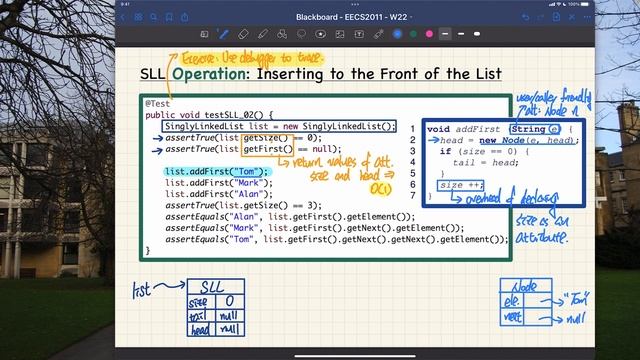Tap the assertEquals("Alan", ...) line
640x360 pixels.
[290, 217]
